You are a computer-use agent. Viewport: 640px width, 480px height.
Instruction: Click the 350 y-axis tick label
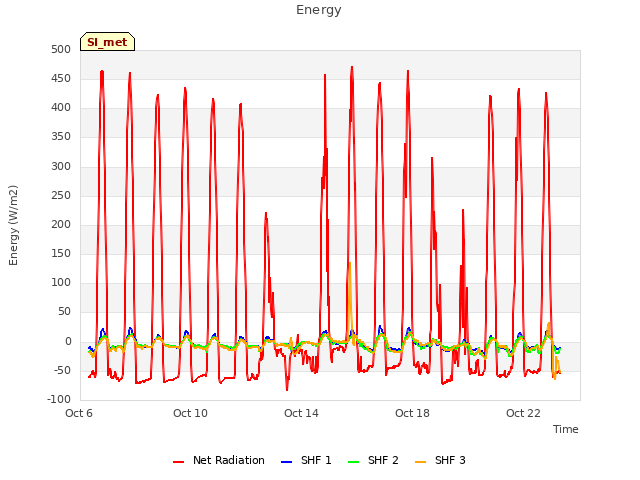coord(61,137)
